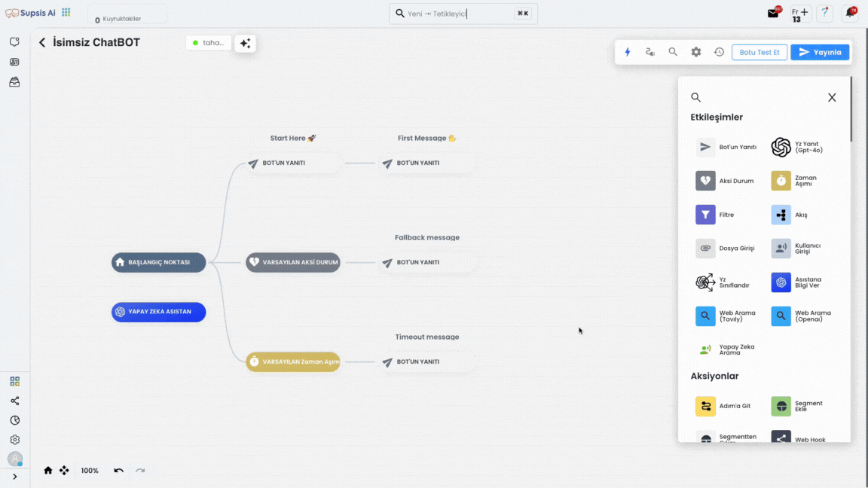The width and height of the screenshot is (868, 488).
Task: Add Yapay Zeka Arama block
Action: point(725,349)
